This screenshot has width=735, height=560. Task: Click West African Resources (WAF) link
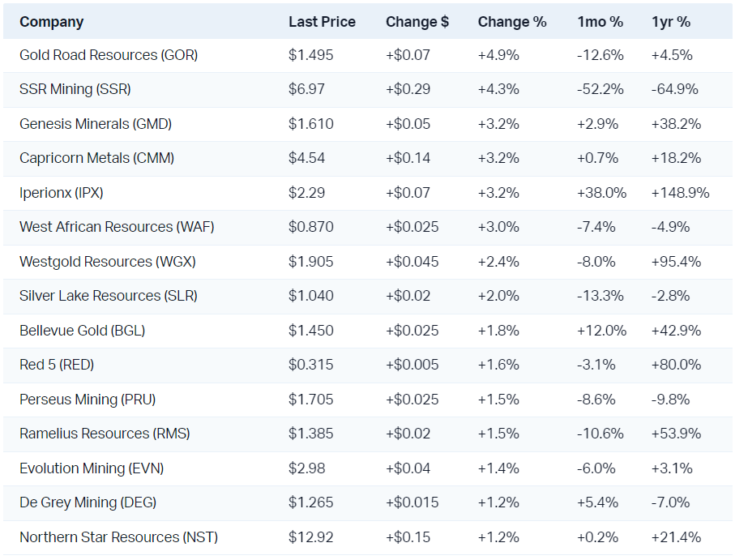(117, 227)
